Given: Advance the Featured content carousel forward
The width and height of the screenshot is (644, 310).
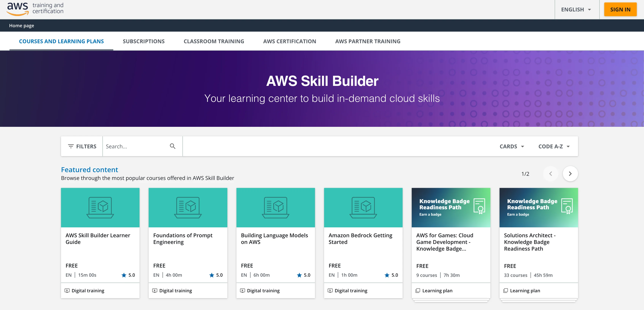Looking at the screenshot, I should click(570, 173).
